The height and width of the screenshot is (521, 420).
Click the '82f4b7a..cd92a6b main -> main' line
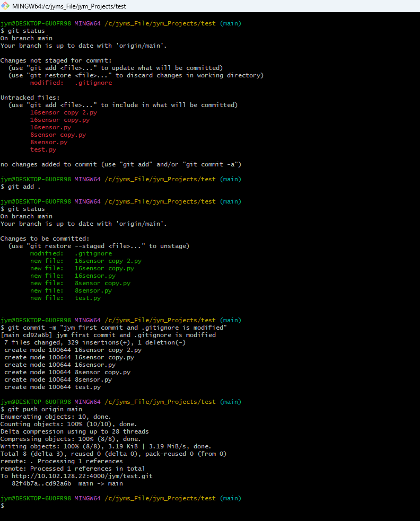click(x=67, y=483)
